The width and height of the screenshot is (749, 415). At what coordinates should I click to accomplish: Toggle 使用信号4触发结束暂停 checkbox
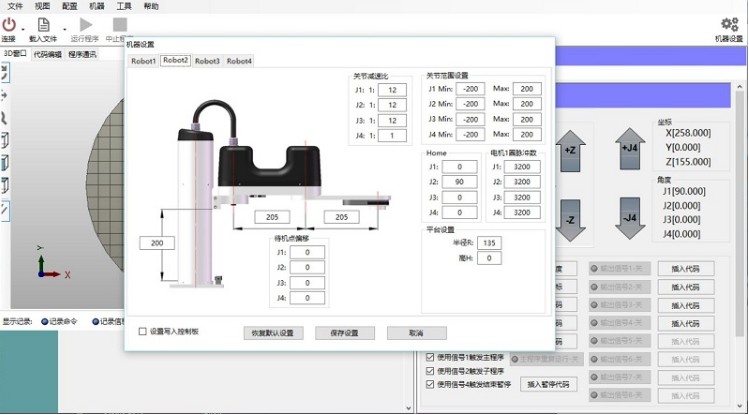(430, 384)
